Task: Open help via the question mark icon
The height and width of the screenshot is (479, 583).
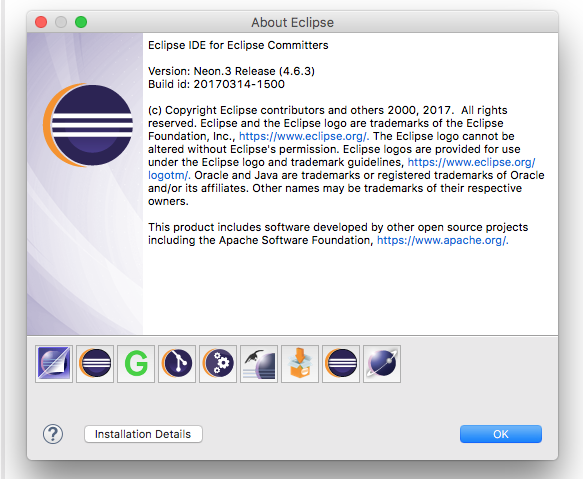Action: coord(53,434)
